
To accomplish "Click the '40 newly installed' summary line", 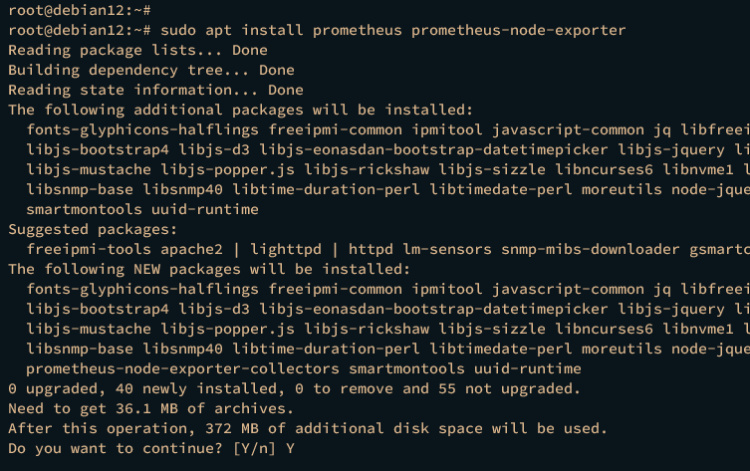I will 294,389.
